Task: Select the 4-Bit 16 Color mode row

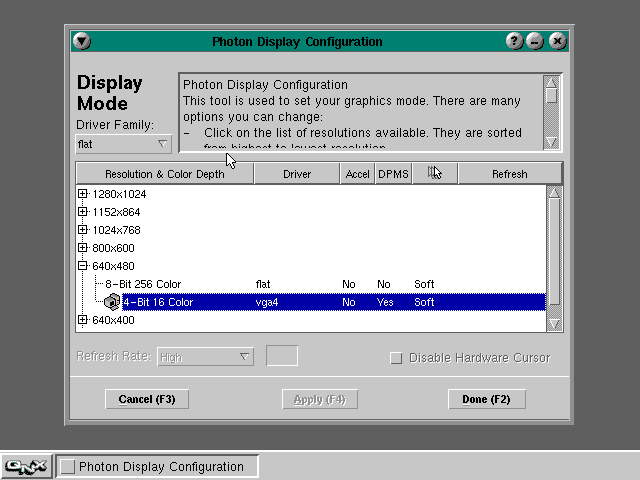Action: pyautogui.click(x=333, y=302)
